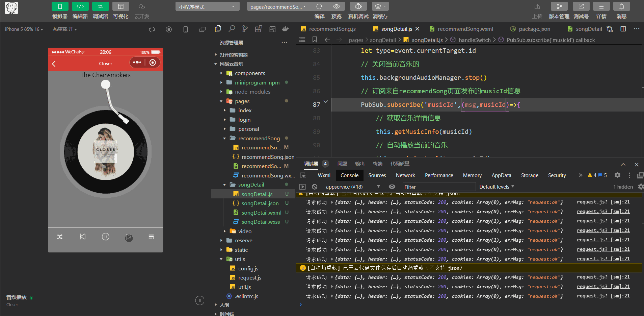Click the preview eye icon
This screenshot has height=316, width=644.
[336, 6]
